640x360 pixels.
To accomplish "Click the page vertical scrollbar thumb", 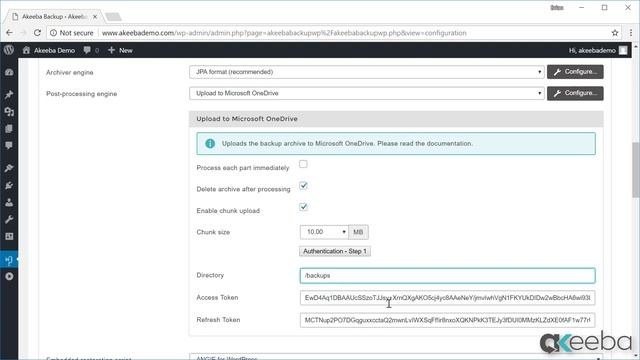I will coord(636,169).
